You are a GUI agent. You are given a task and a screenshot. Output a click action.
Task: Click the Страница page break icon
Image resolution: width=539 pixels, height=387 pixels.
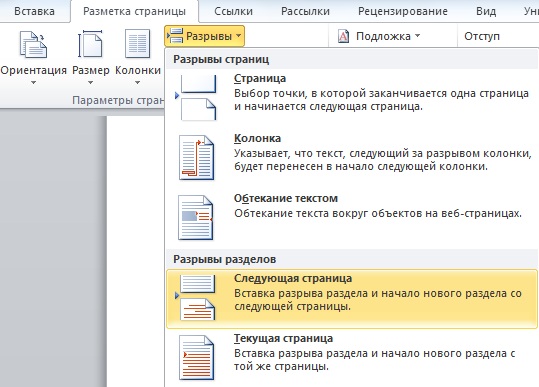pos(197,98)
